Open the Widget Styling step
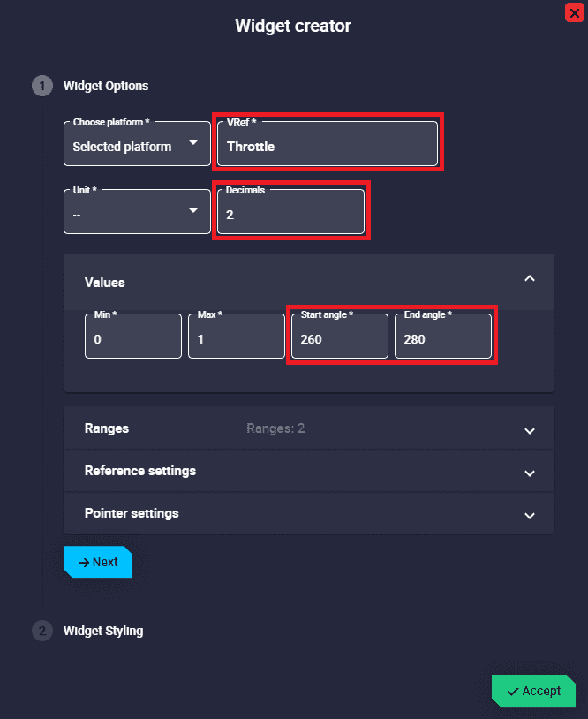The image size is (588, 719). pyautogui.click(x=103, y=631)
